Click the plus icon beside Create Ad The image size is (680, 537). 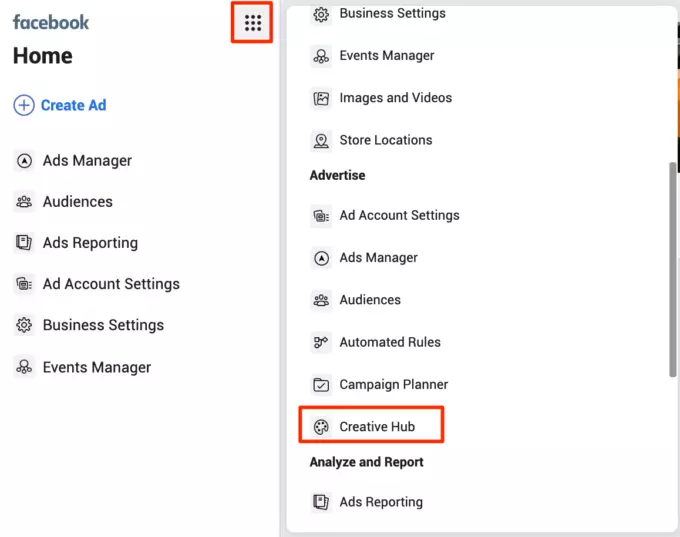[23, 105]
